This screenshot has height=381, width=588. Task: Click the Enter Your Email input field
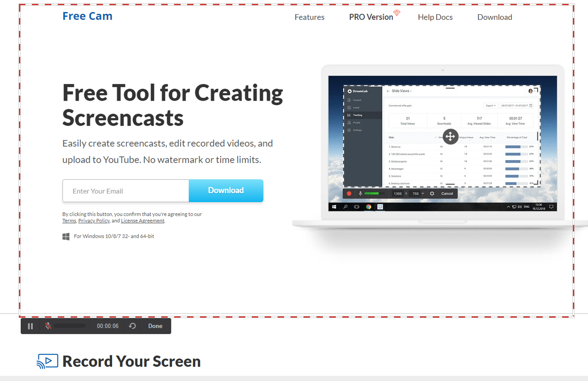pos(125,191)
